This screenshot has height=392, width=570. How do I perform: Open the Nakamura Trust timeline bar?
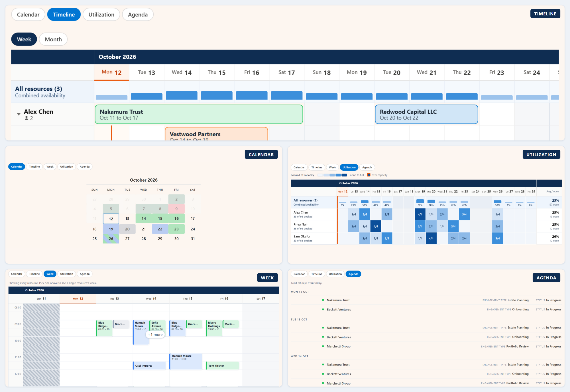tap(199, 114)
